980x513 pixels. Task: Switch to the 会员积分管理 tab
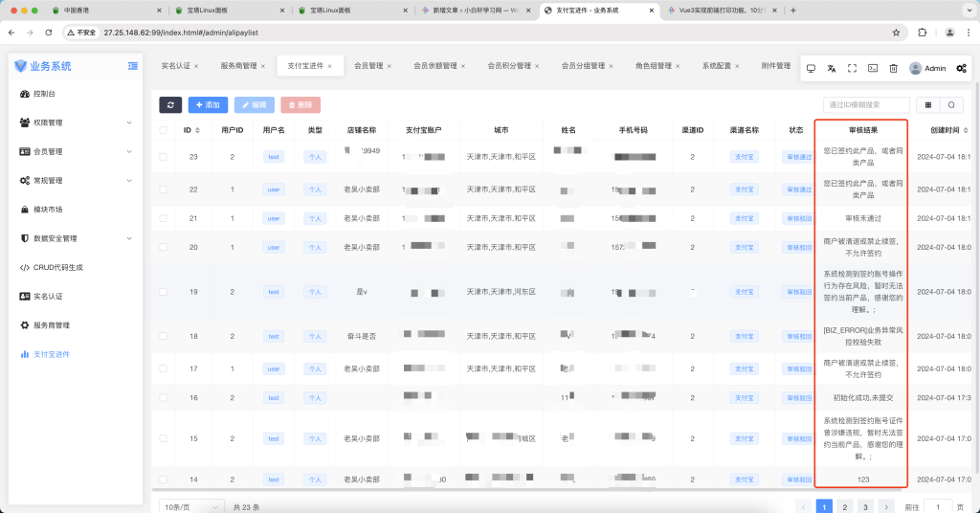coord(509,66)
